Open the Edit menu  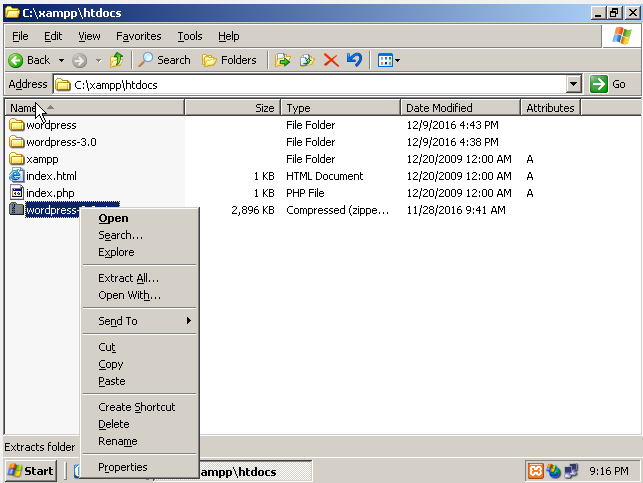(x=53, y=36)
